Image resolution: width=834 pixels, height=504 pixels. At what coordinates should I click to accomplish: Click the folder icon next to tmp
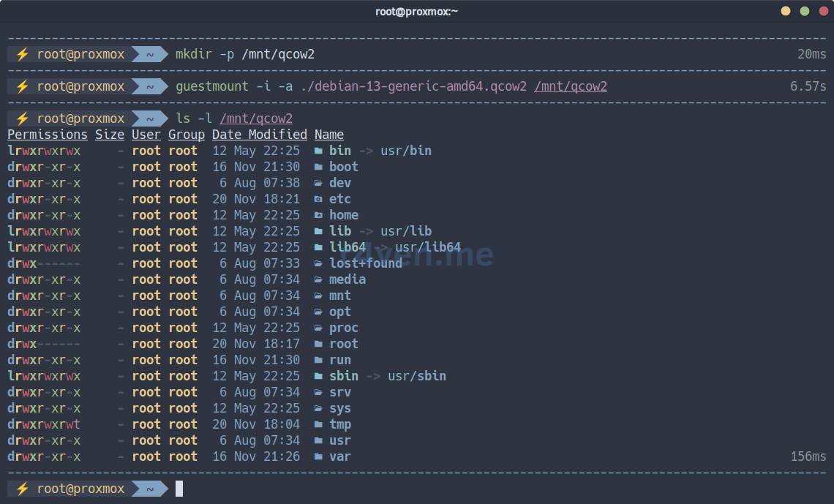pyautogui.click(x=318, y=424)
